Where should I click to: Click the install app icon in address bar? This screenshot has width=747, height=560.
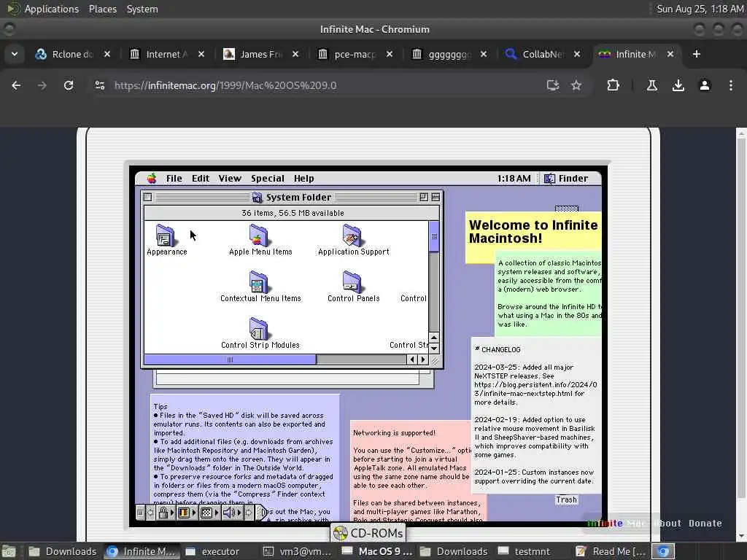(553, 85)
